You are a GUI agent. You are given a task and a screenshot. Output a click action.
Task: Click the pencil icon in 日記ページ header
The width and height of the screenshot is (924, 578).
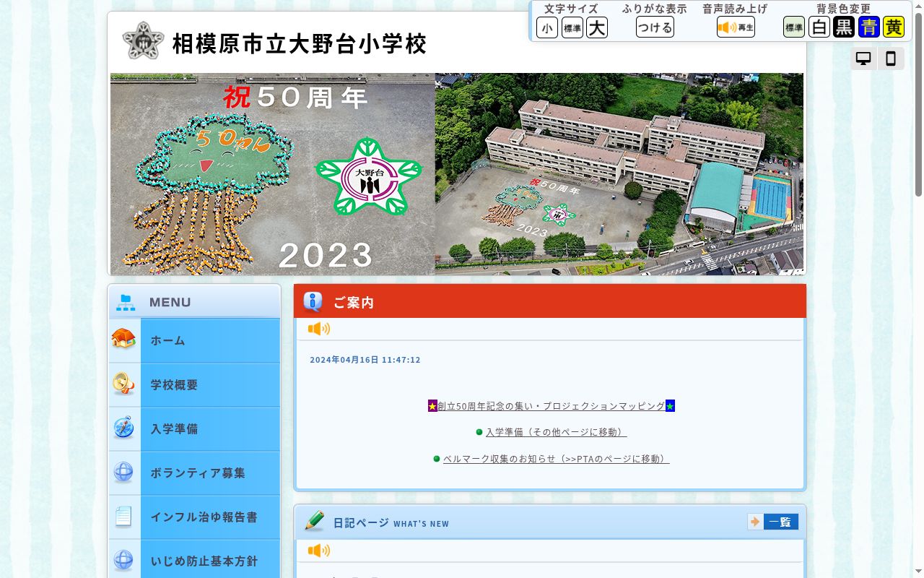(x=315, y=521)
